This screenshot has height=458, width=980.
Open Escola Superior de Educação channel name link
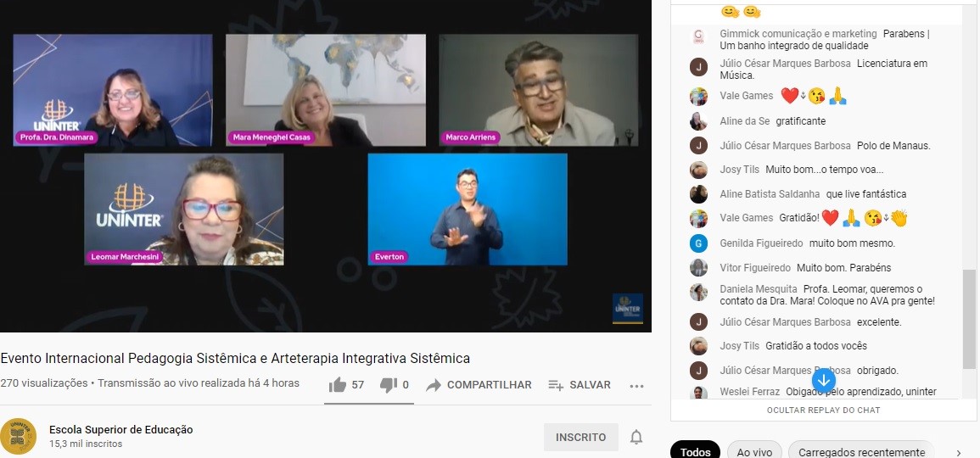click(x=120, y=430)
